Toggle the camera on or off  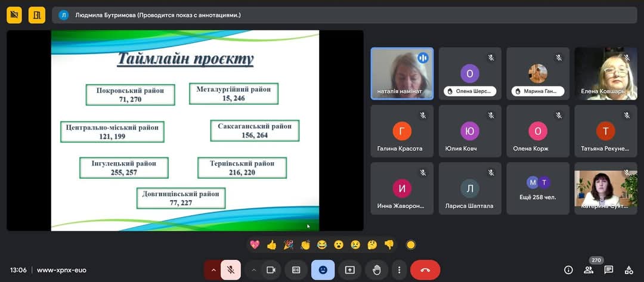tap(270, 270)
